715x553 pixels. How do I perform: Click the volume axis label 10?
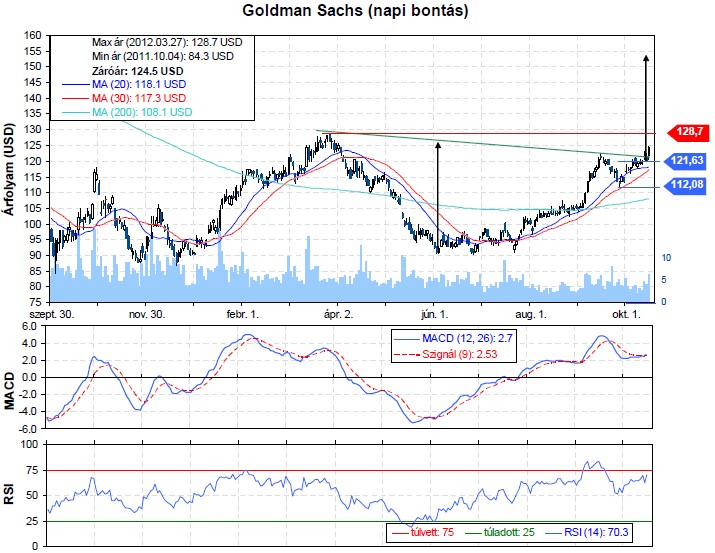point(666,258)
